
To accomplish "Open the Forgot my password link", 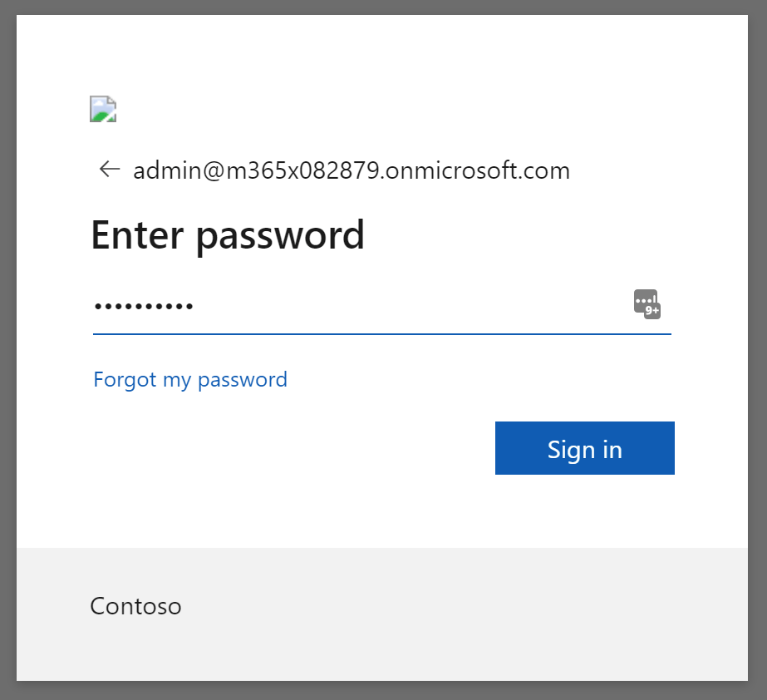I will [190, 380].
